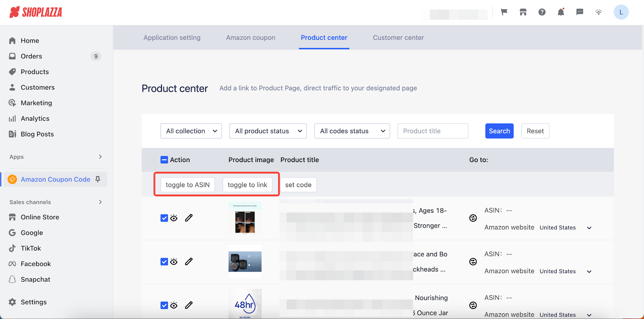The image size is (644, 319).
Task: Open the notifications bell
Action: pyautogui.click(x=561, y=12)
